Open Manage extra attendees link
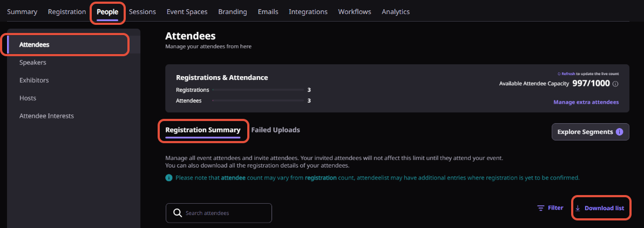The width and height of the screenshot is (644, 228). (x=586, y=102)
